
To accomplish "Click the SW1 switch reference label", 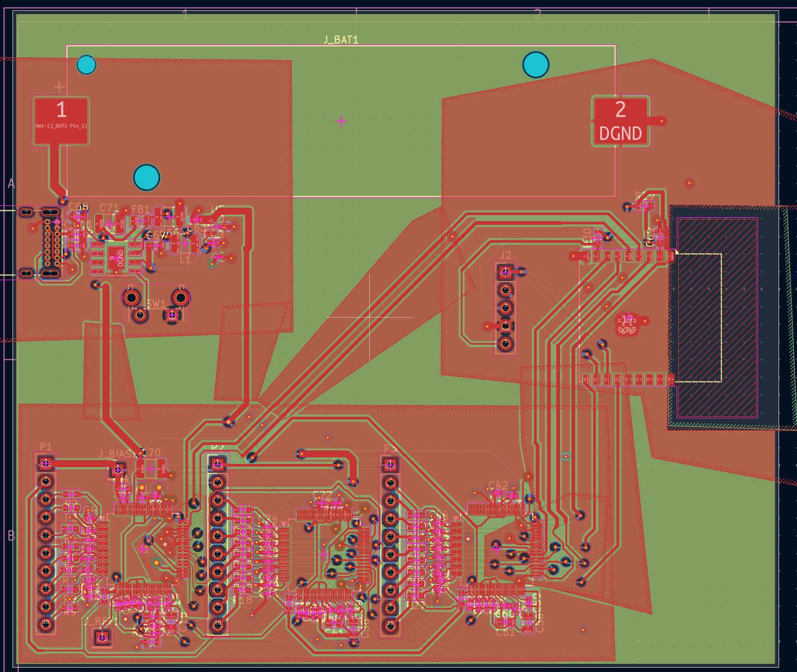I will pos(156,303).
